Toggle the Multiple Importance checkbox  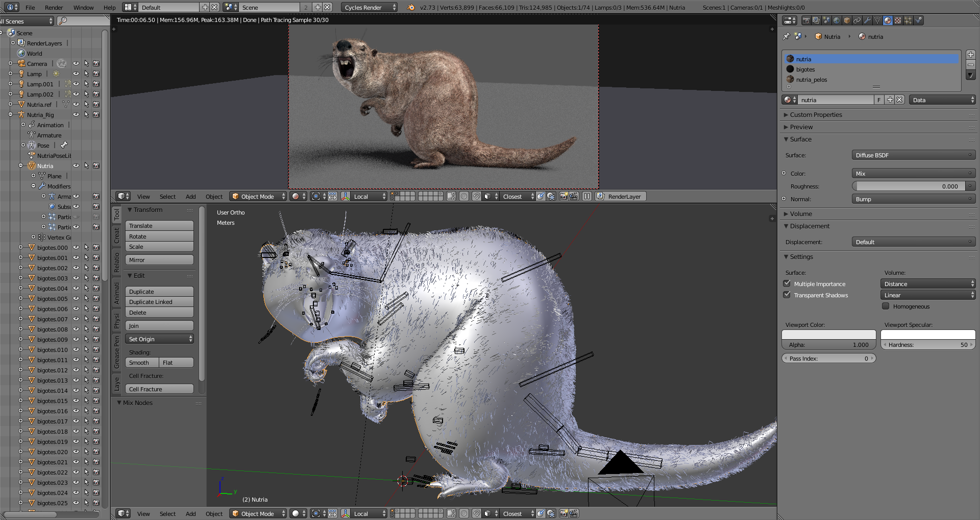787,283
